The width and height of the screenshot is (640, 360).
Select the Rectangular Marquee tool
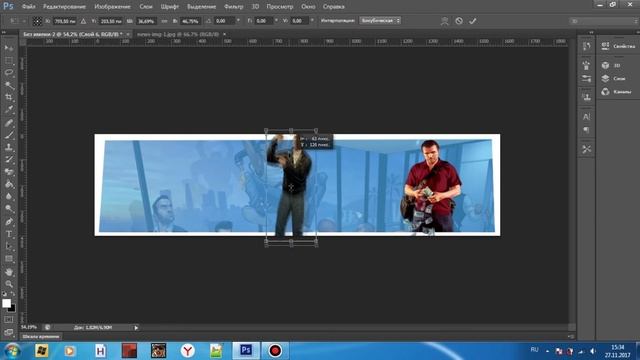[x=9, y=61]
